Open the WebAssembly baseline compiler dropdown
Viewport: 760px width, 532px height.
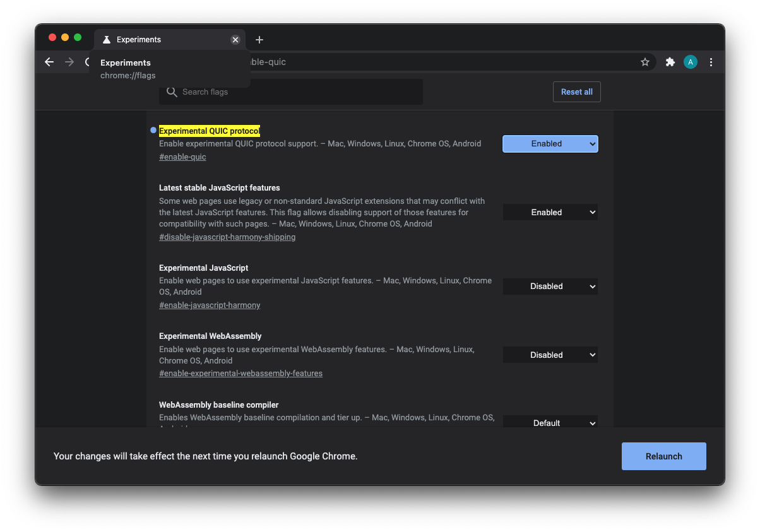(x=550, y=422)
